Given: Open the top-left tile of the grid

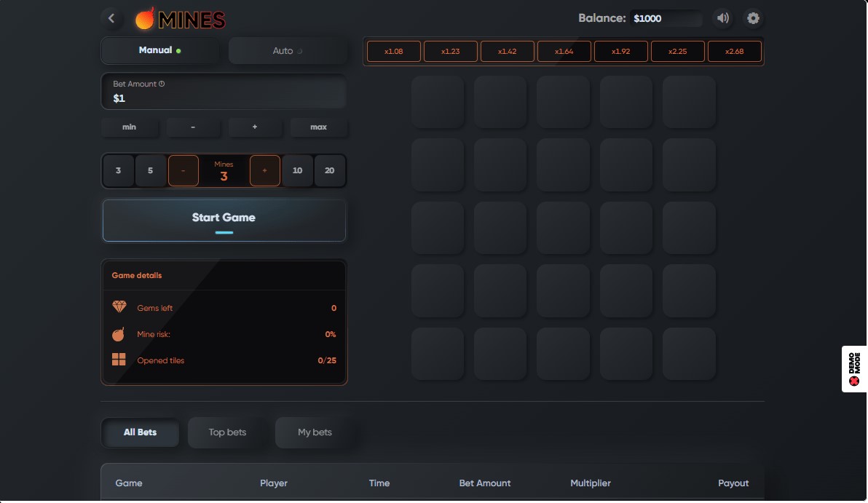Looking at the screenshot, I should (x=438, y=102).
